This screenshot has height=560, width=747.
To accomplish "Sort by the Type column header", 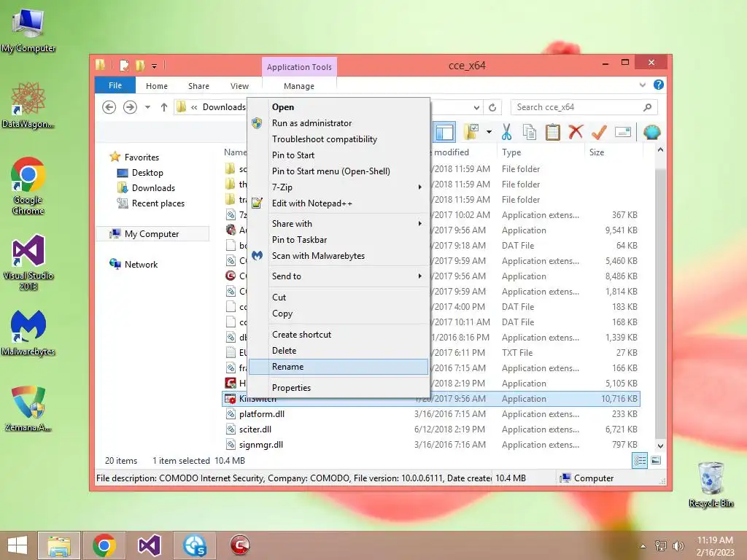I will pos(540,152).
